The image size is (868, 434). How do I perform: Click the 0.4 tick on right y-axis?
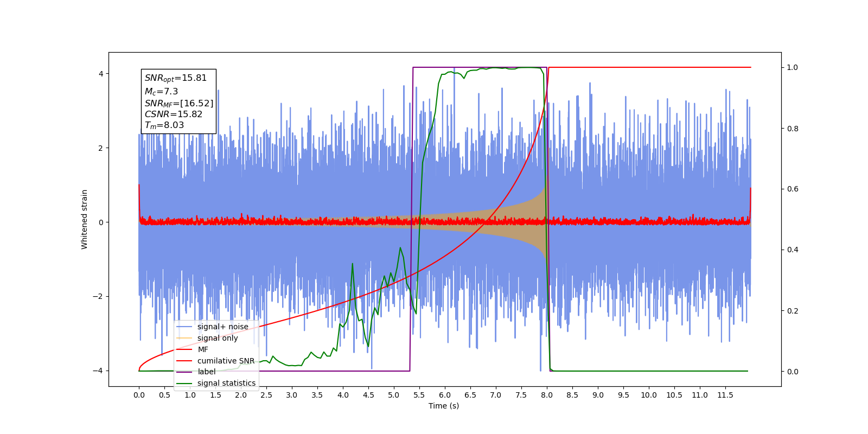pos(793,250)
